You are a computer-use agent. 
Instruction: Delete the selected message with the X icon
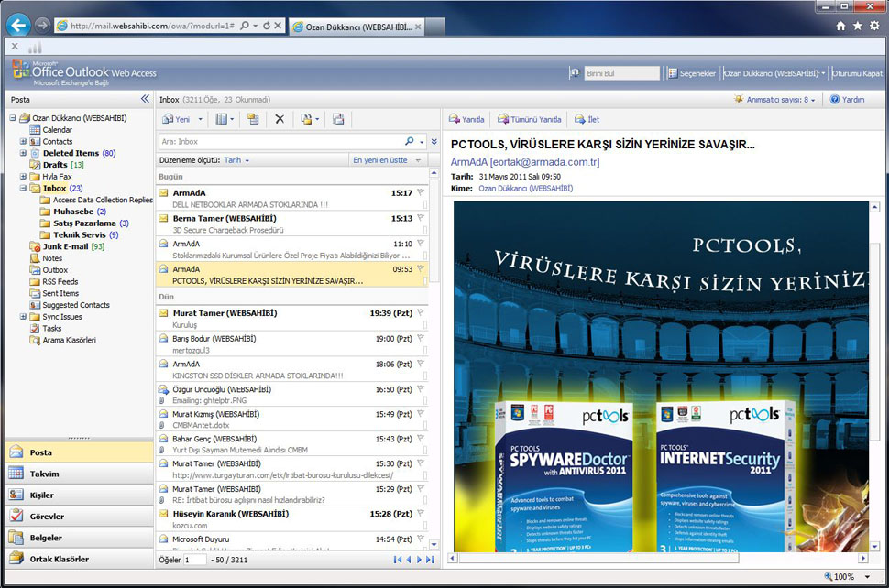(280, 119)
